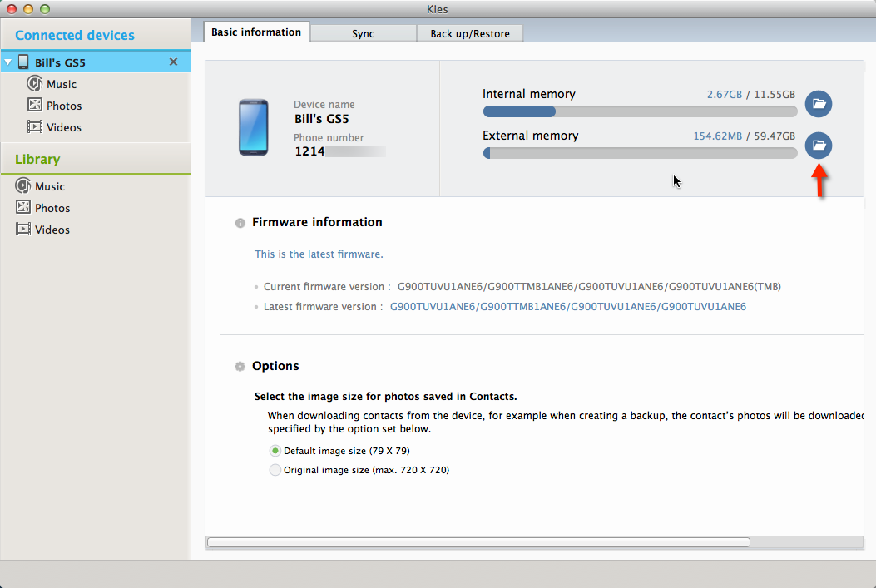The image size is (876, 588).
Task: Click the phone icon beside Bill's GS5 in sidebar
Action: (x=23, y=62)
